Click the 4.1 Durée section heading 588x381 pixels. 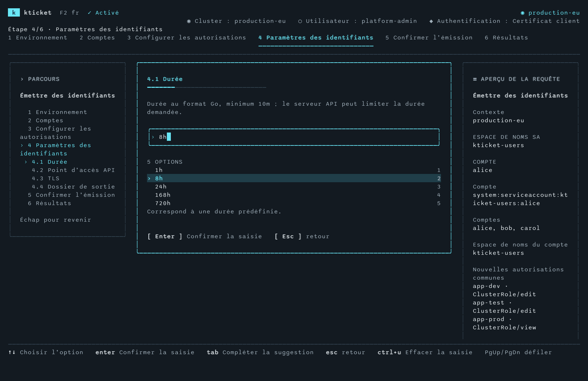click(x=165, y=79)
